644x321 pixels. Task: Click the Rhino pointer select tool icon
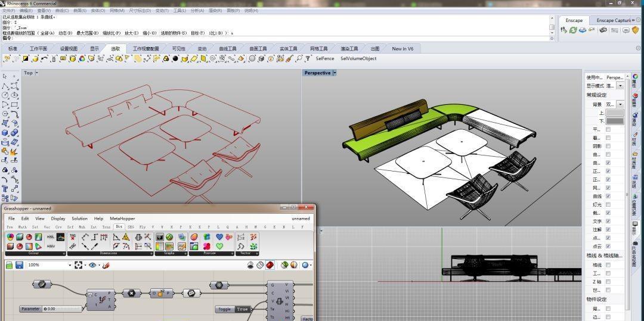[5, 77]
